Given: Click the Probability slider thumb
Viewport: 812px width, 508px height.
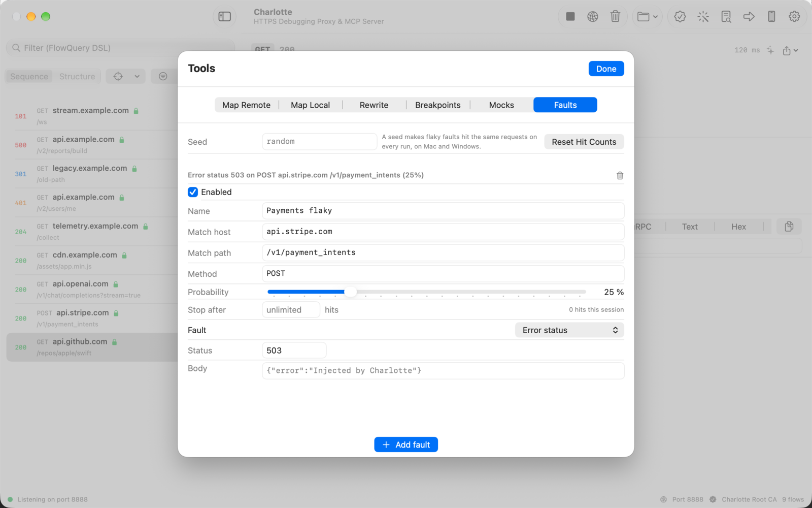Looking at the screenshot, I should tap(350, 292).
